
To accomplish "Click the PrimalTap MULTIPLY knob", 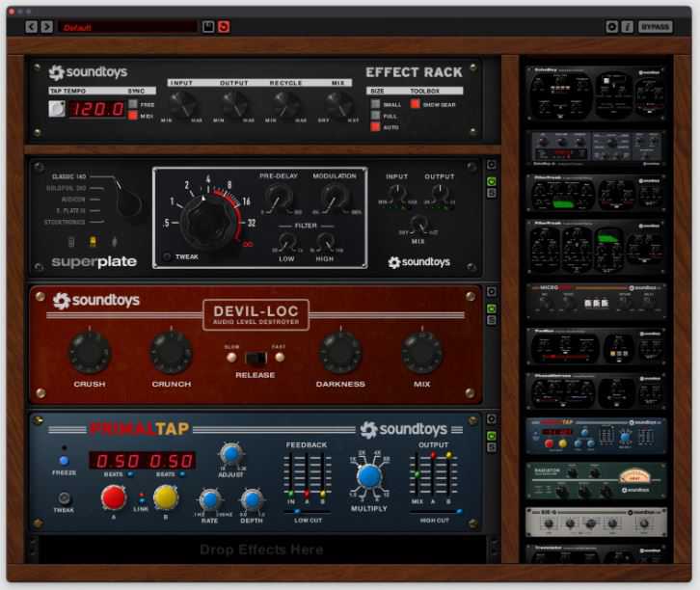I will (368, 476).
